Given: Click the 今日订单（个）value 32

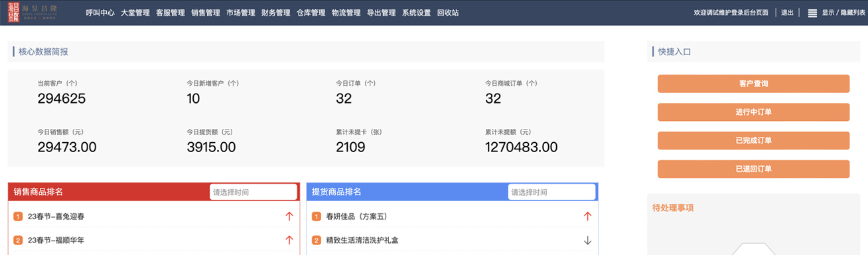Looking at the screenshot, I should coord(344,99).
